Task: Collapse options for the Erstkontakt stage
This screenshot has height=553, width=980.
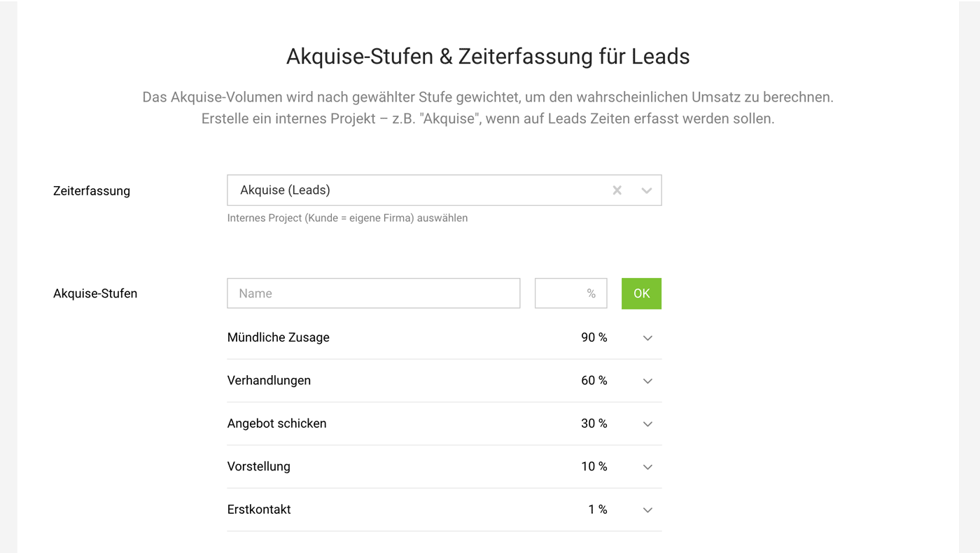Action: point(647,510)
